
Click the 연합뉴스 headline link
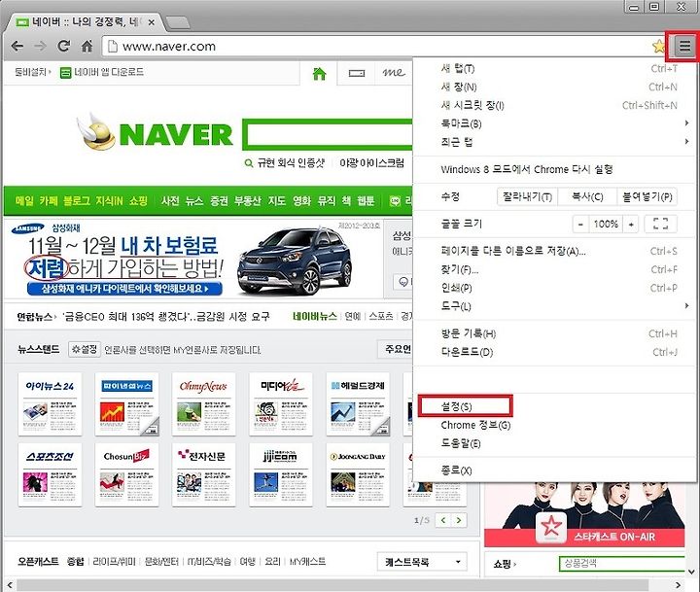tap(166, 317)
